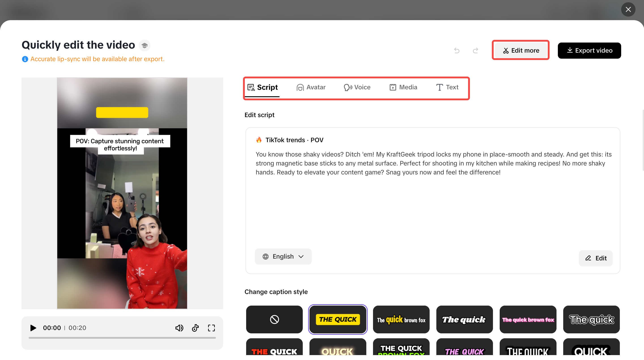This screenshot has height=360, width=644.
Task: Mute the video preview audio
Action: point(179,328)
